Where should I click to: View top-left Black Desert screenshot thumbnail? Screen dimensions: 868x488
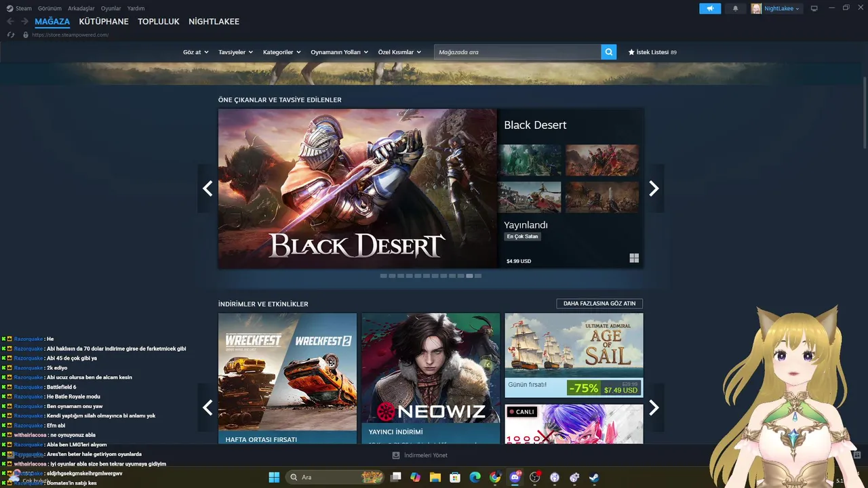tap(530, 160)
